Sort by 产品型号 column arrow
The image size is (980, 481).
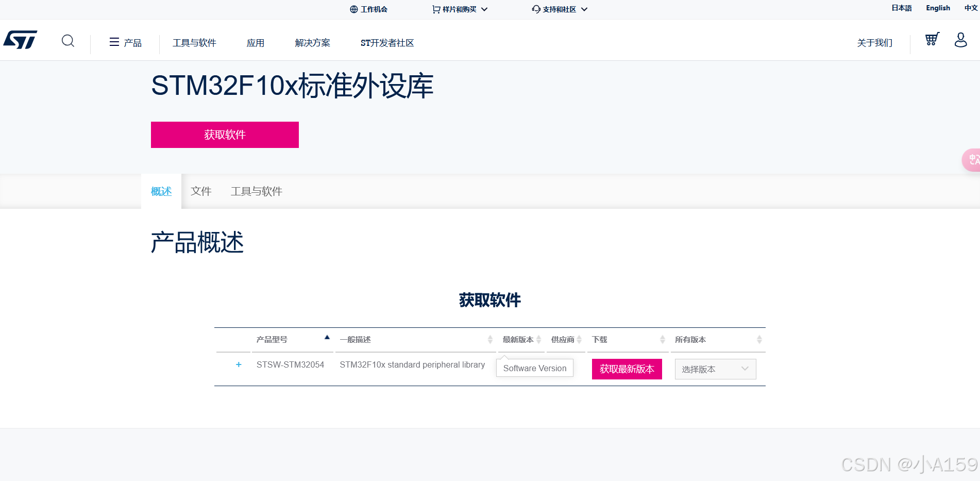coord(327,337)
